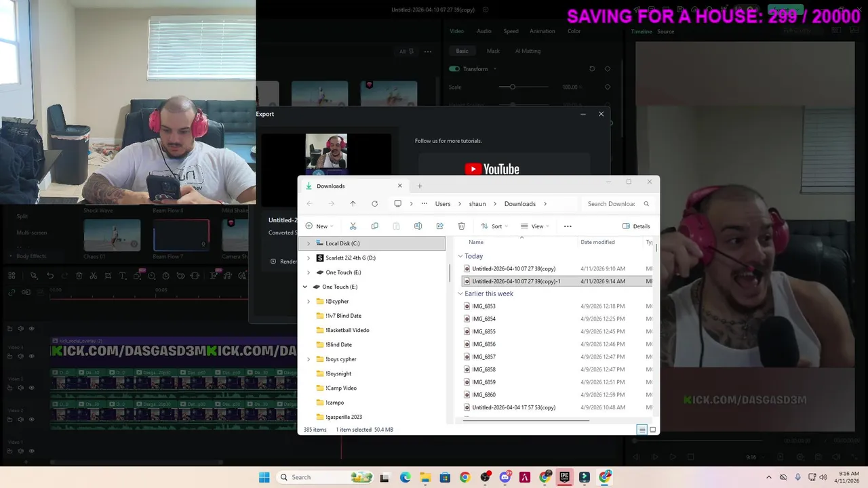Click shaun in the address breadcrumb
This screenshot has width=868, height=488.
click(x=477, y=204)
